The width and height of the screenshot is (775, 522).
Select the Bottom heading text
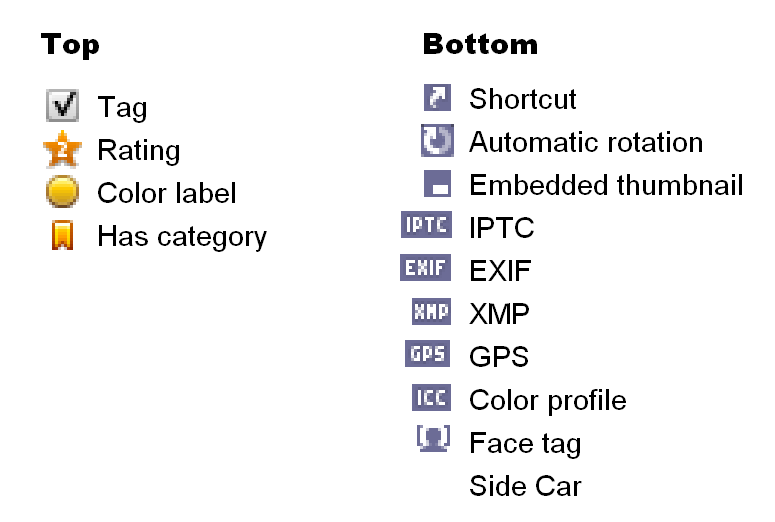tap(480, 45)
